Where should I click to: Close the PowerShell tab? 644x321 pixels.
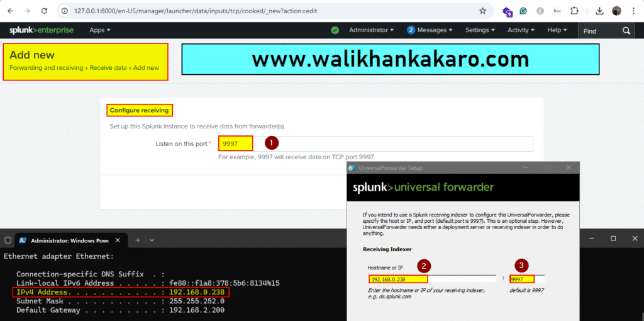[x=118, y=240]
